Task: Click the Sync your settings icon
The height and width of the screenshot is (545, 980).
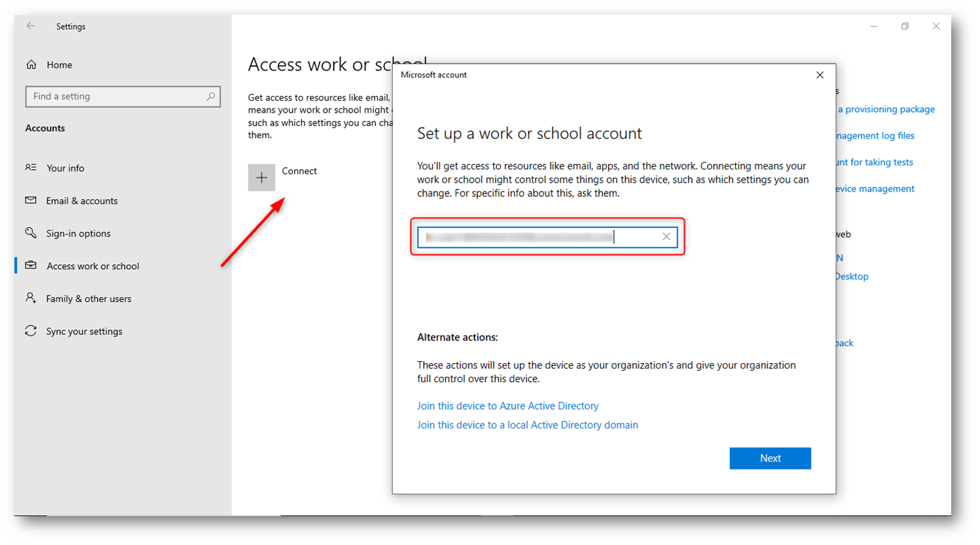Action: click(x=31, y=331)
